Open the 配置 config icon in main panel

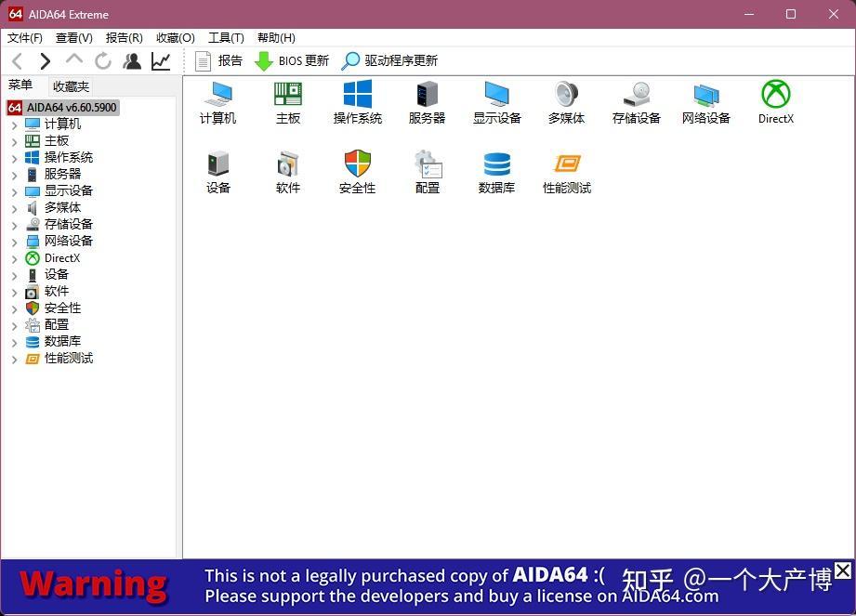coord(428,172)
